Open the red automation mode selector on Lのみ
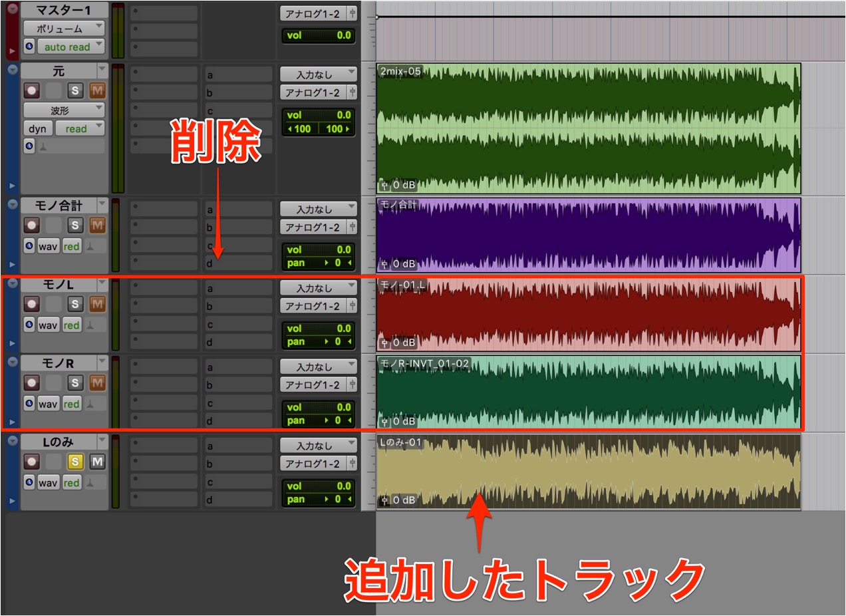 [x=72, y=482]
